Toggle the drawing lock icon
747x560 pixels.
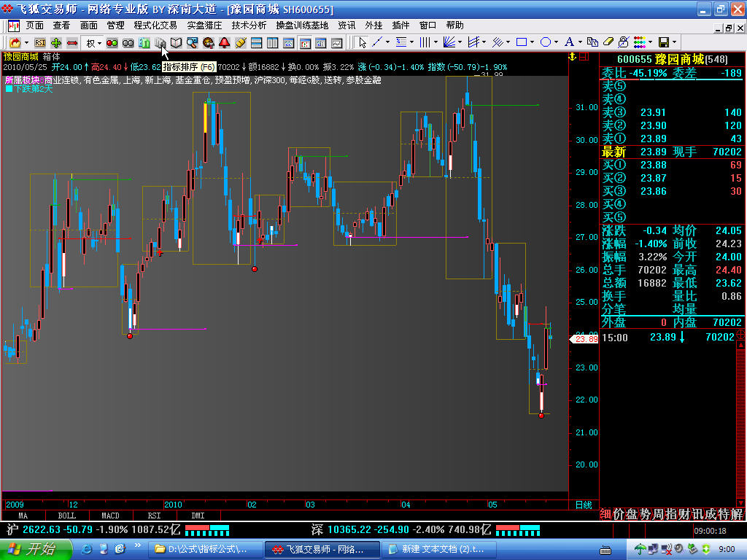623,42
